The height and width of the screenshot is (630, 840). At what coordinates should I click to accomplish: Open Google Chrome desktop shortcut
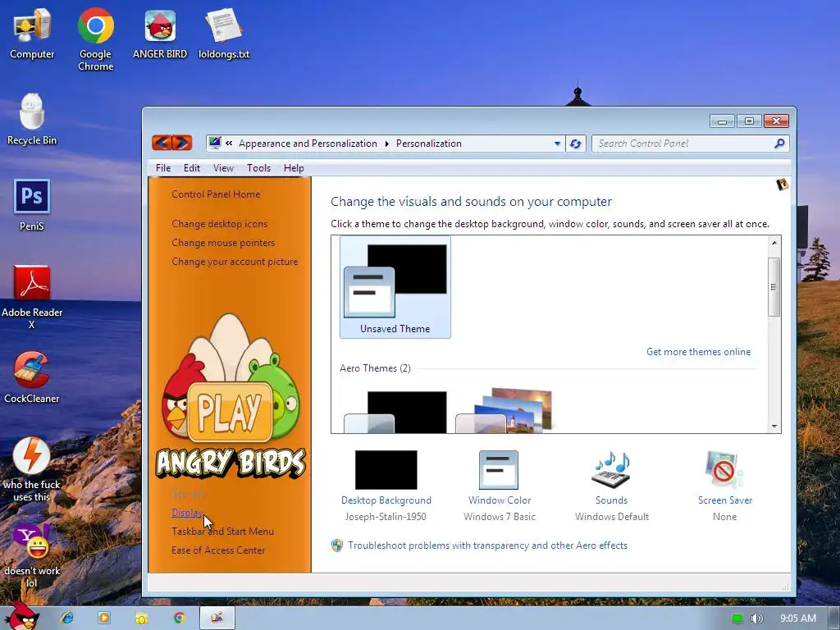click(x=95, y=39)
